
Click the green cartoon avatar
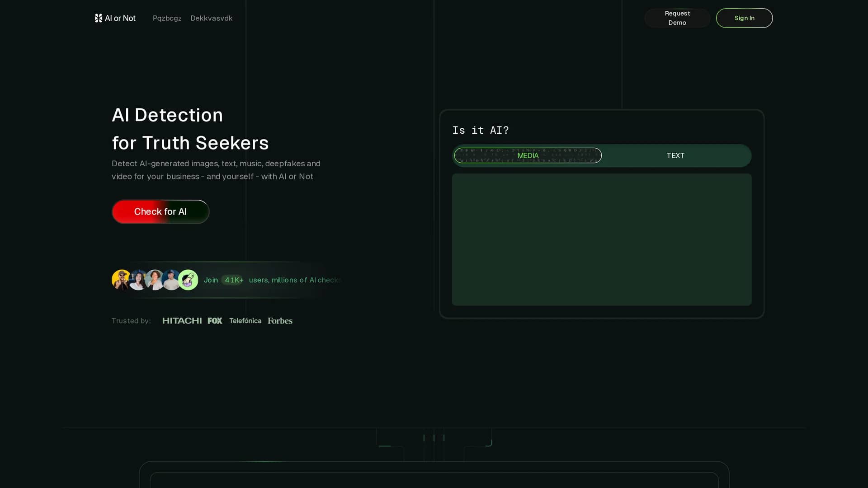coord(188,280)
